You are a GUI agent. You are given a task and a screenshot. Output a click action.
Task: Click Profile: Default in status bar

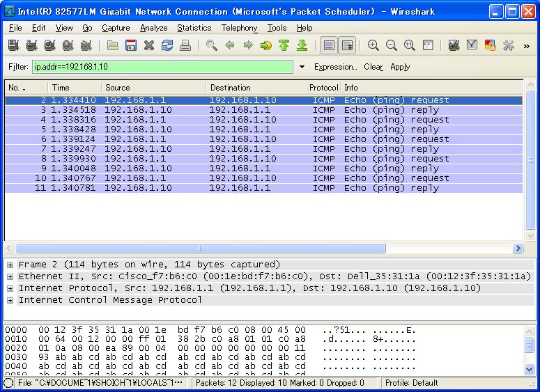412,383
